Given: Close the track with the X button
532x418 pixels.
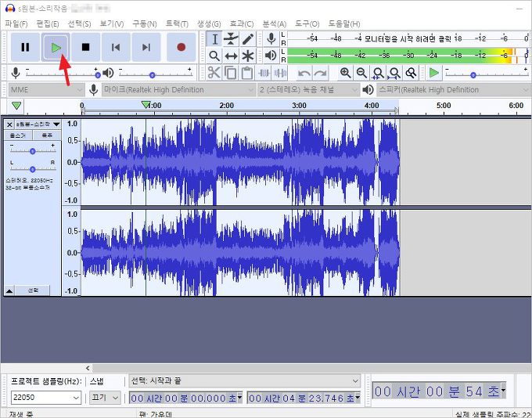Looking at the screenshot, I should [9, 124].
